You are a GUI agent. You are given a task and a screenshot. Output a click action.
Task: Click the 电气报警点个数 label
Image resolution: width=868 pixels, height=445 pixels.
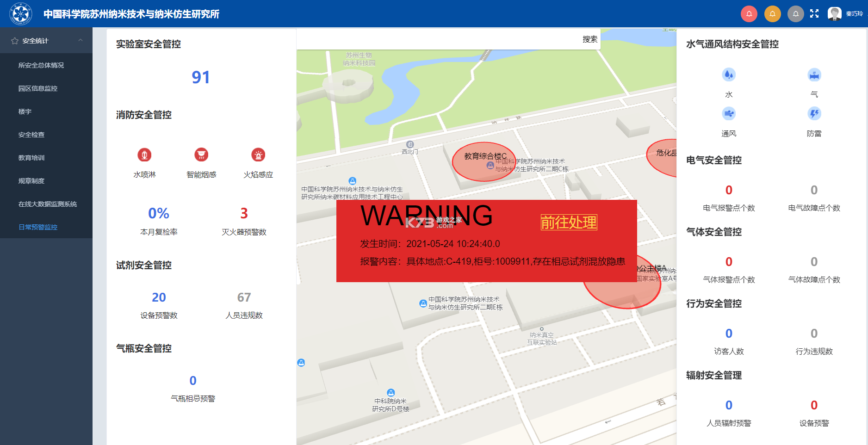coord(729,208)
